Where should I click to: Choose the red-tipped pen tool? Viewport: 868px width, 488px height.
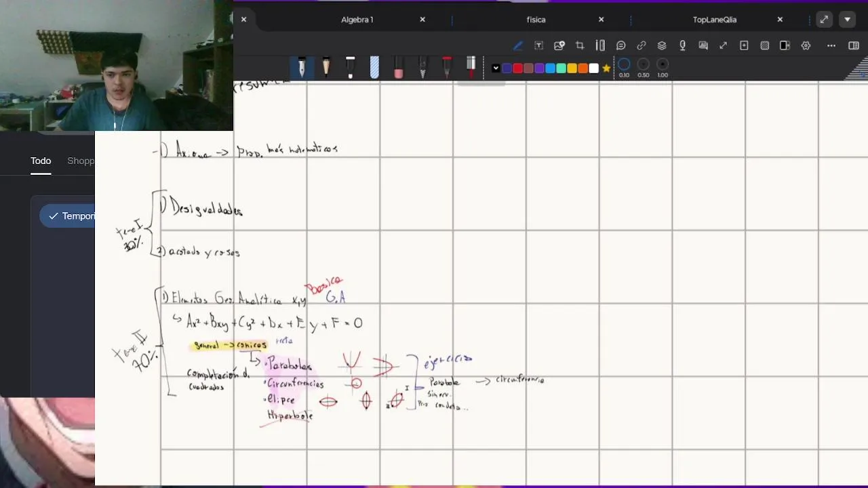coord(447,67)
